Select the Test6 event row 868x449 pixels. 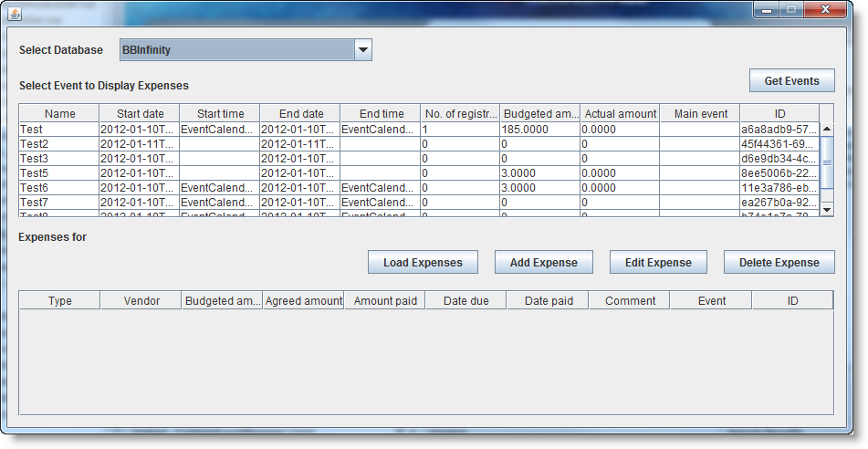point(419,188)
